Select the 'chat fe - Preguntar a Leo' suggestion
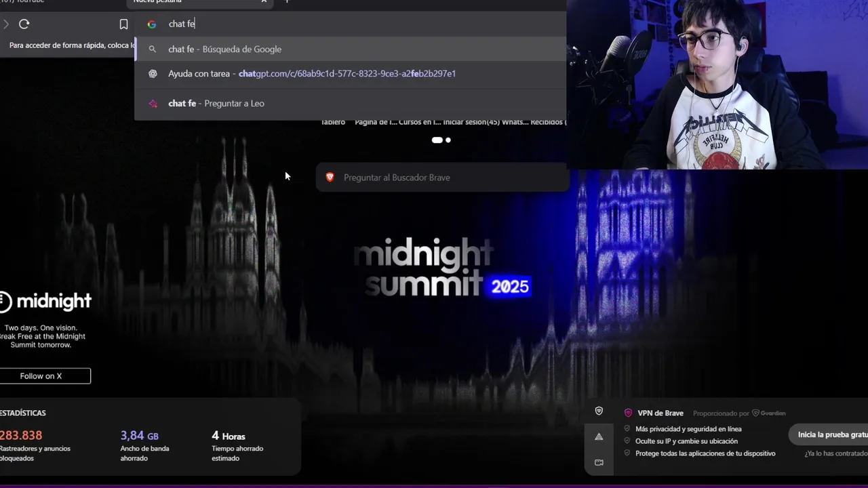868x488 pixels. tap(351, 104)
